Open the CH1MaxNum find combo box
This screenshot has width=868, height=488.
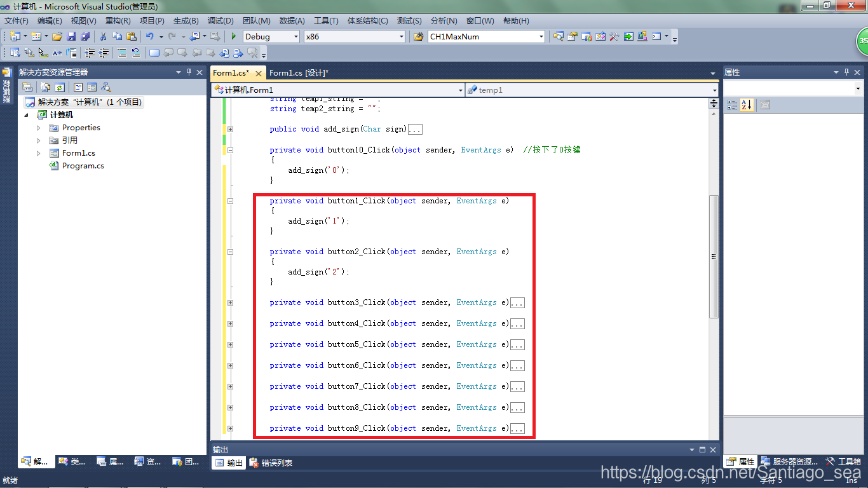[487, 36]
